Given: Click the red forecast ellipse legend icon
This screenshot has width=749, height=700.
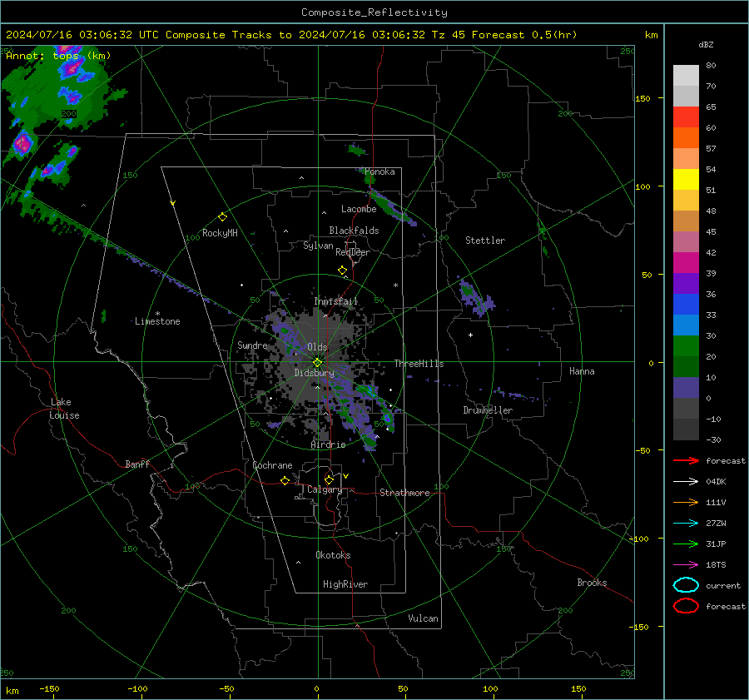Looking at the screenshot, I should pos(686,606).
